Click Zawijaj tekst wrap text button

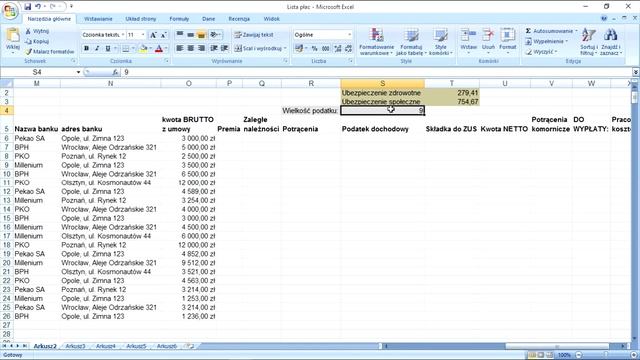(254, 35)
